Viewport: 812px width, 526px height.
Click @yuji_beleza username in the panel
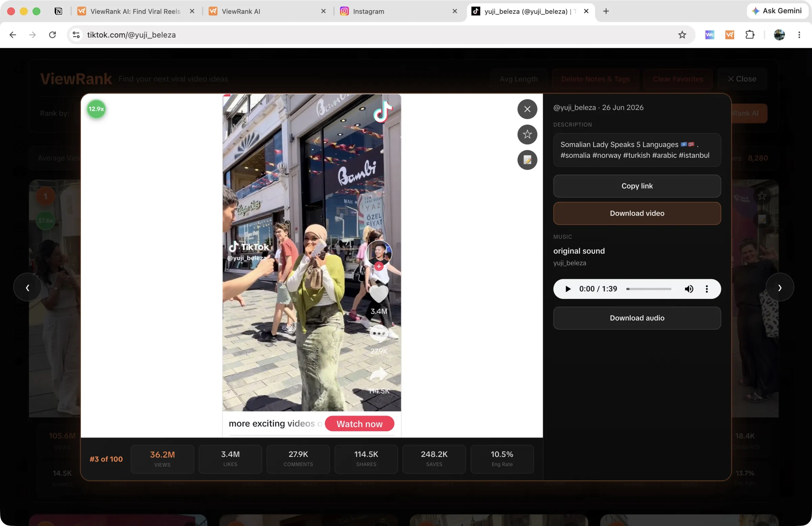pyautogui.click(x=574, y=108)
